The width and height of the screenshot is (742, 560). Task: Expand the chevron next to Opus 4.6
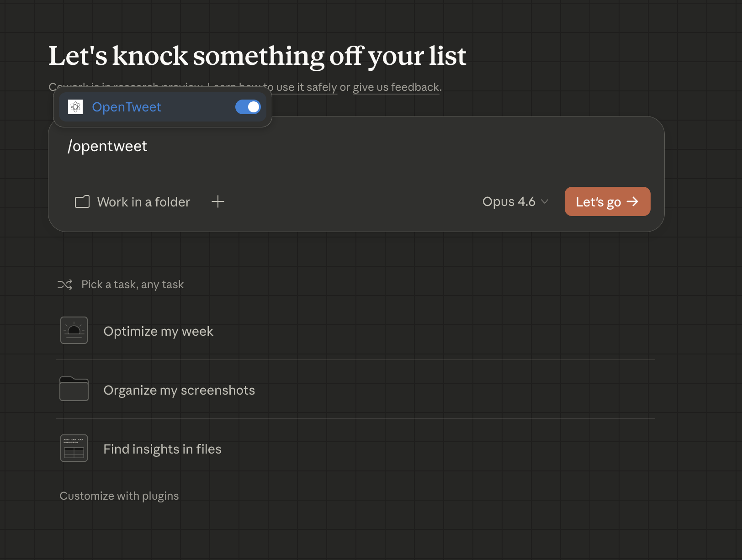pyautogui.click(x=545, y=201)
